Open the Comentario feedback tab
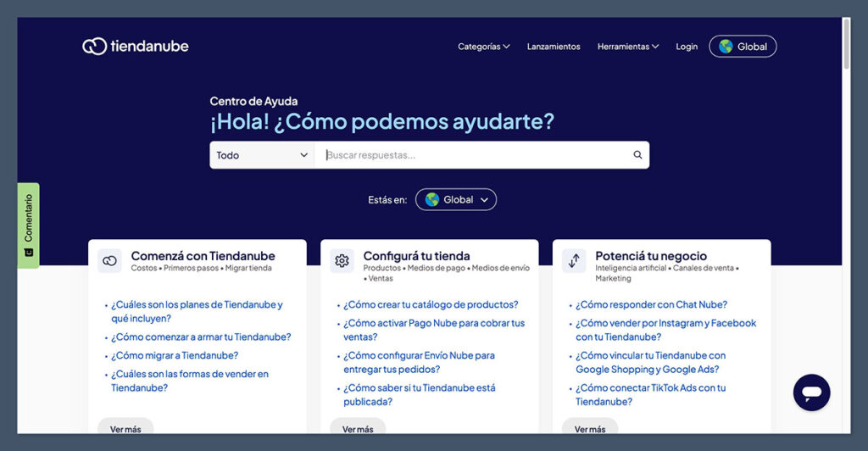 [28, 225]
